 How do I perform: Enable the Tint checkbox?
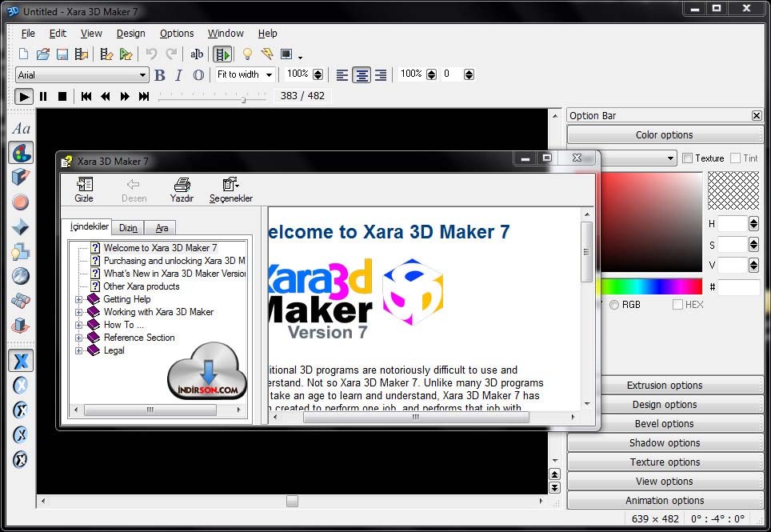point(736,158)
